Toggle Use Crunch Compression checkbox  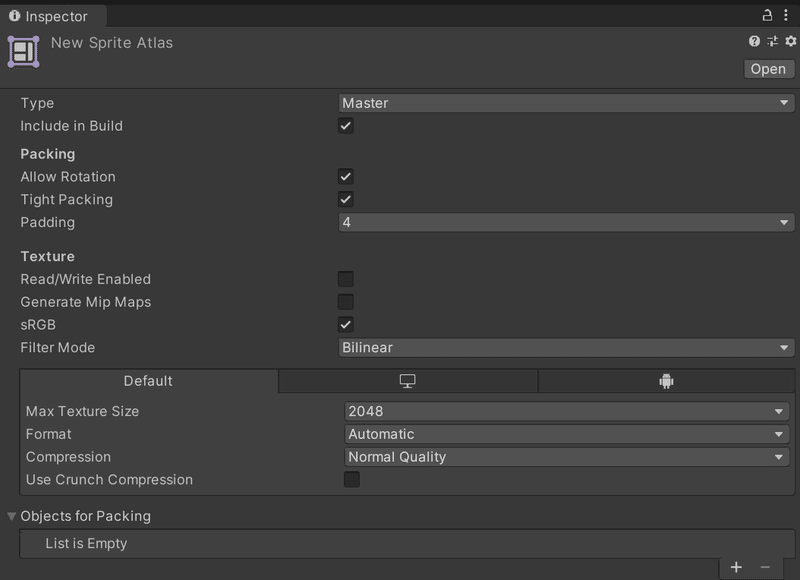(352, 480)
